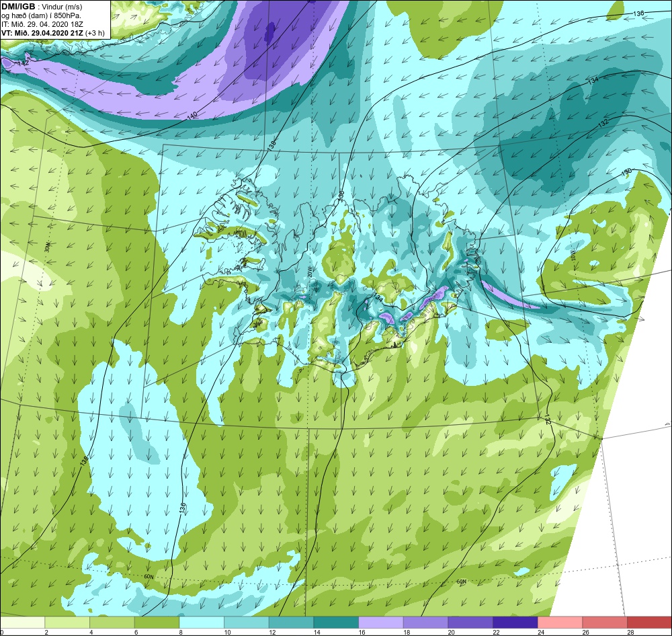Click the legend value '4'
The height and width of the screenshot is (636, 672).
[x=91, y=632]
